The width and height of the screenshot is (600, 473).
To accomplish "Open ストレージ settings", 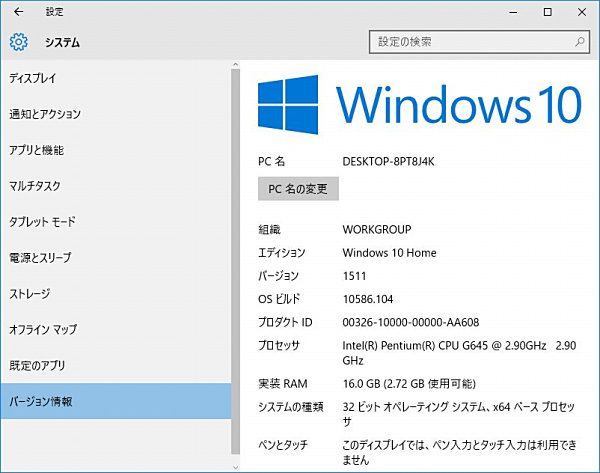I will tap(116, 294).
